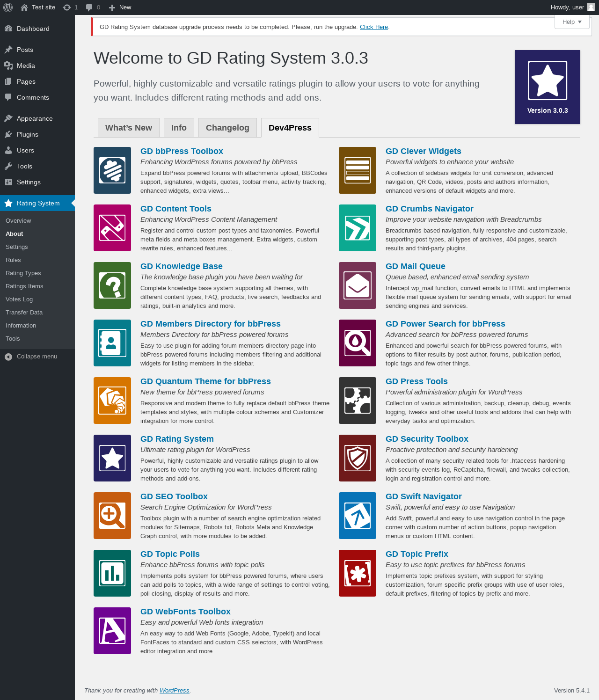This screenshot has width=599, height=700.
Task: Open Pages in the sidebar menu
Action: pos(37,81)
